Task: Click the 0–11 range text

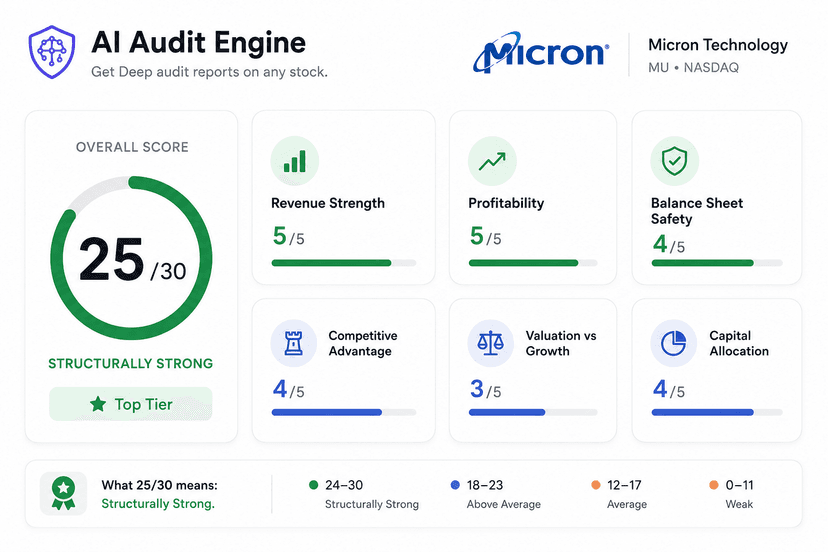Action: [x=739, y=485]
